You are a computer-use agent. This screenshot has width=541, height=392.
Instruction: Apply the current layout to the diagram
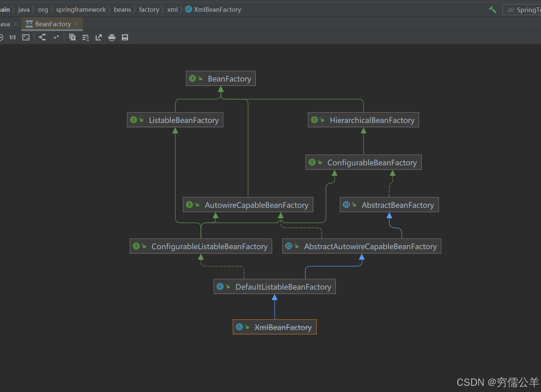(42, 37)
